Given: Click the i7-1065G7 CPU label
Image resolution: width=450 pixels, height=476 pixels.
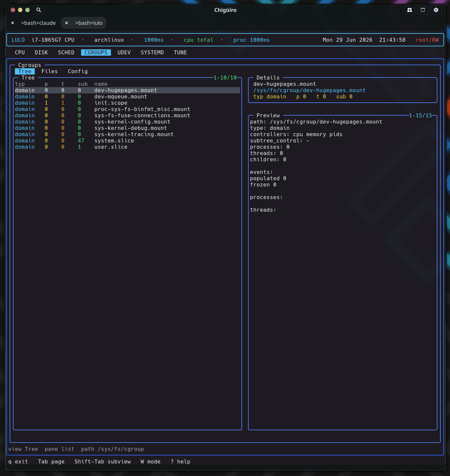Looking at the screenshot, I should pyautogui.click(x=53, y=40).
